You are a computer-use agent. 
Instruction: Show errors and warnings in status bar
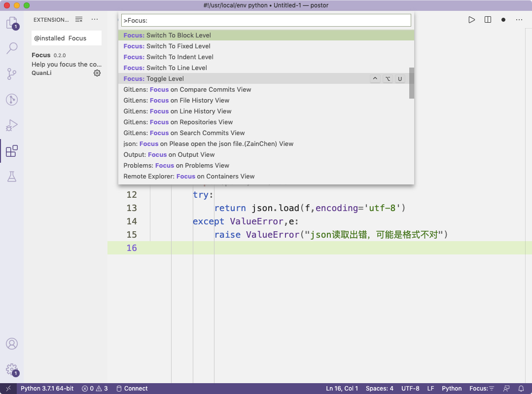pyautogui.click(x=95, y=389)
